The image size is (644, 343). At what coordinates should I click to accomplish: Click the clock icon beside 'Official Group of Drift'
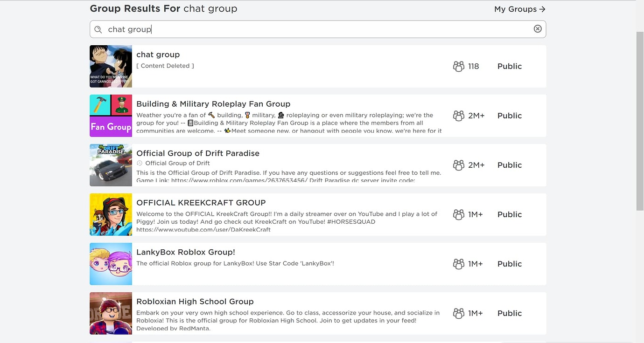tap(140, 163)
